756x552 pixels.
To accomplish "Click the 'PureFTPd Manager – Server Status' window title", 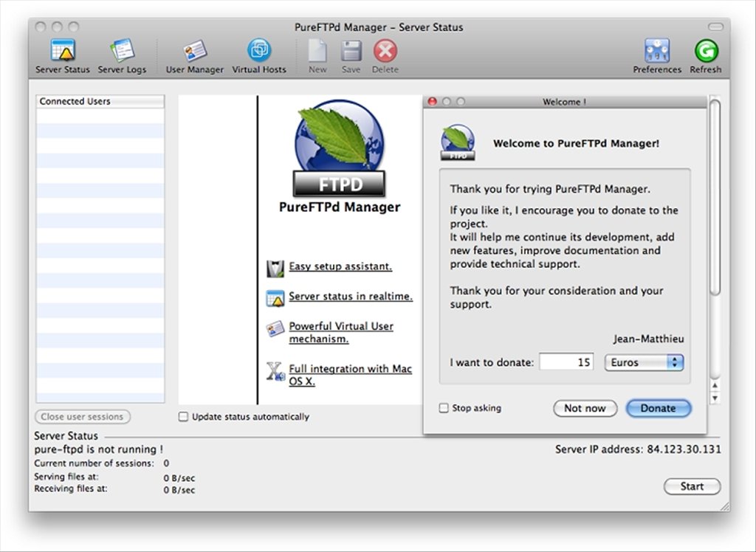I will pos(379,27).
